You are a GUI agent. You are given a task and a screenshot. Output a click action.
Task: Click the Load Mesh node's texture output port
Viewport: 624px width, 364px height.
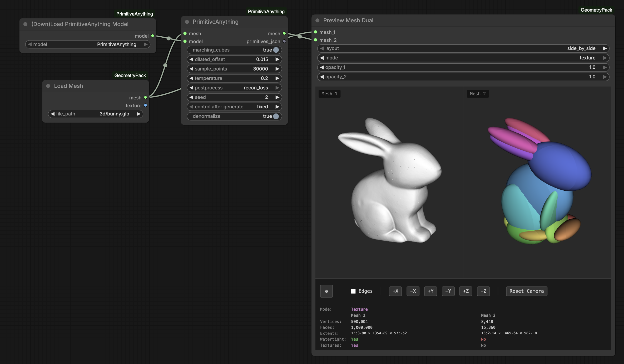pos(145,105)
